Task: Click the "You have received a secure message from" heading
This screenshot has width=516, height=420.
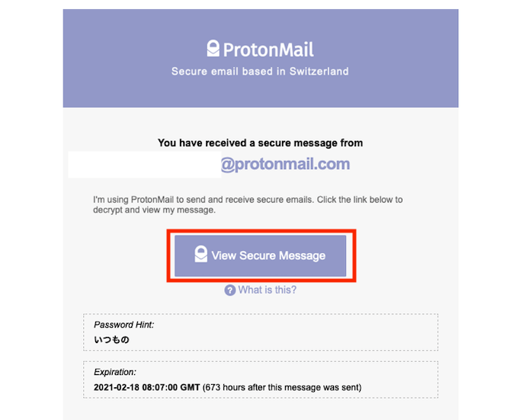Action: pos(260,143)
